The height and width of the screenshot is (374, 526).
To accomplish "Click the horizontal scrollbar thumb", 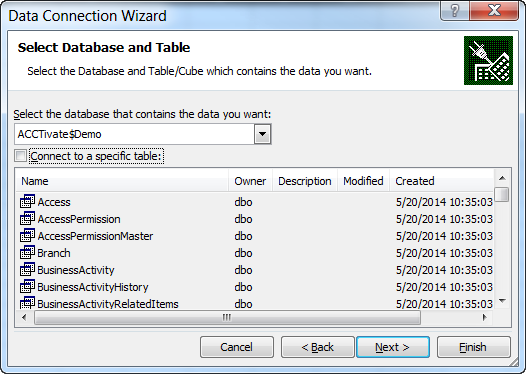I will (x=227, y=317).
